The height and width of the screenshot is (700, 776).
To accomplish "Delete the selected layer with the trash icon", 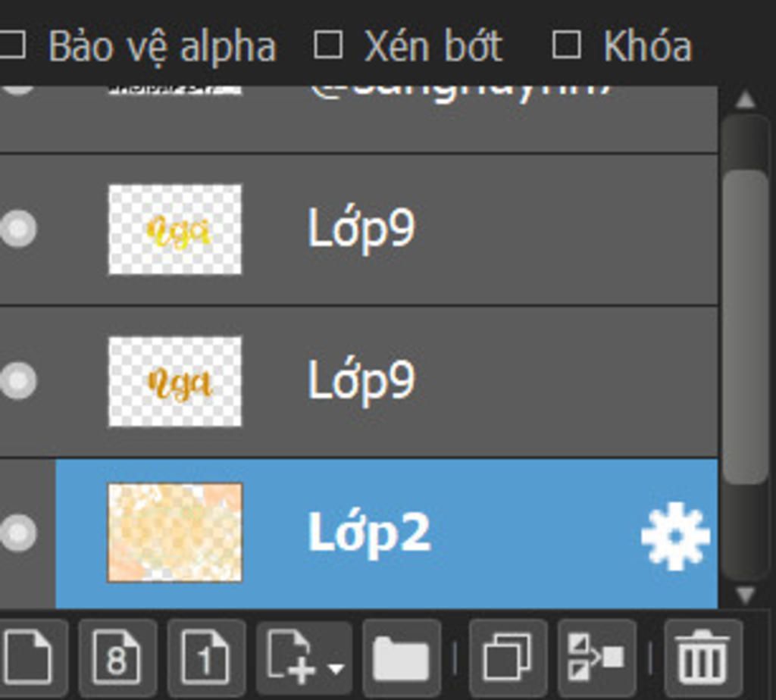I will coord(702,658).
